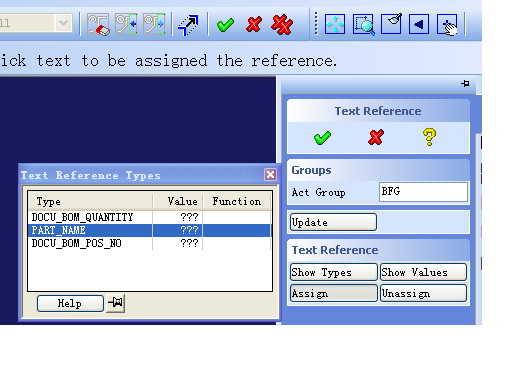This screenshot has width=512, height=384.
Task: Select the PART_NAME row
Action: 150,230
